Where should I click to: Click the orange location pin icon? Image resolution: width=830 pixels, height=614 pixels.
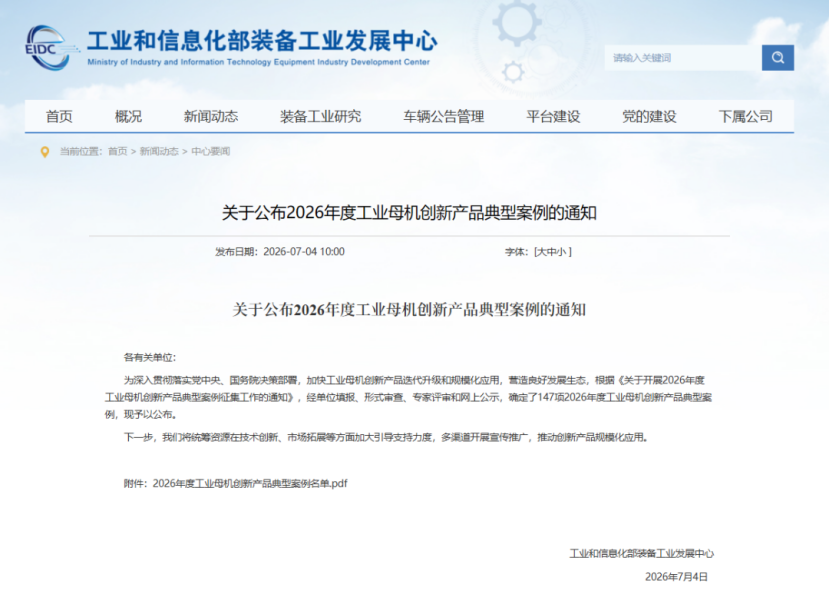[45, 152]
